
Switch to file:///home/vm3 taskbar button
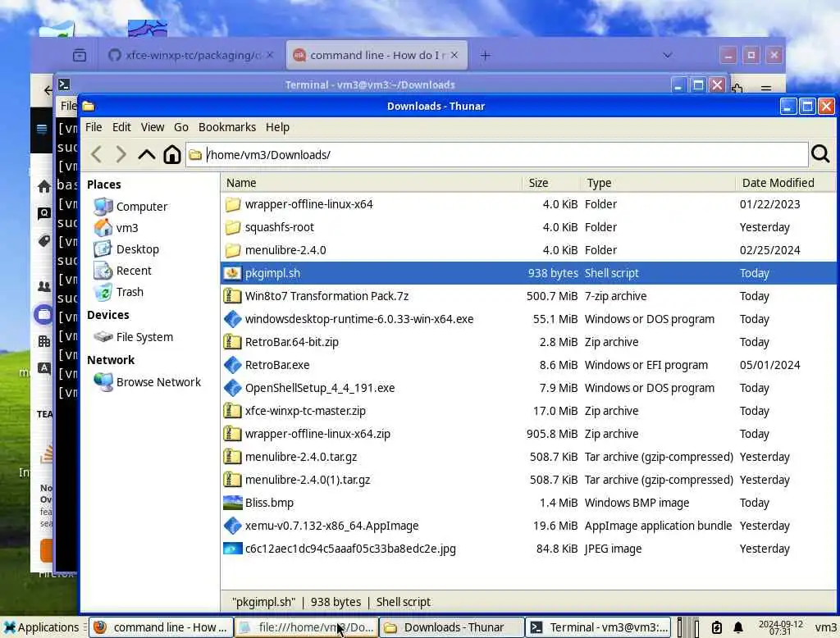tap(306, 627)
